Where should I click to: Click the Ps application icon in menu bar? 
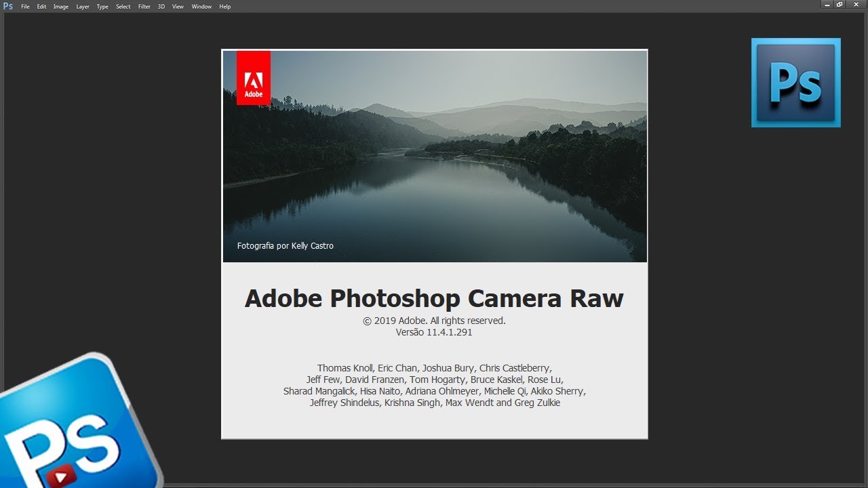pyautogui.click(x=8, y=6)
